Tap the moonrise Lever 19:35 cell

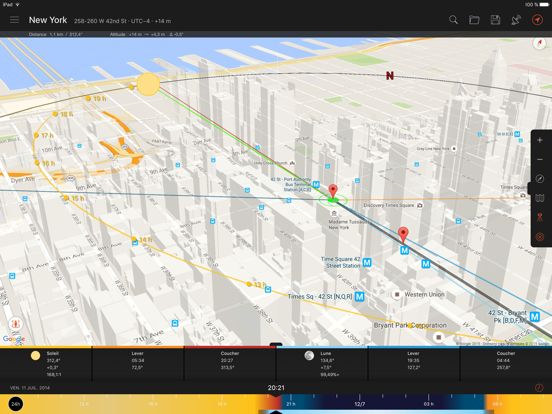tap(414, 364)
